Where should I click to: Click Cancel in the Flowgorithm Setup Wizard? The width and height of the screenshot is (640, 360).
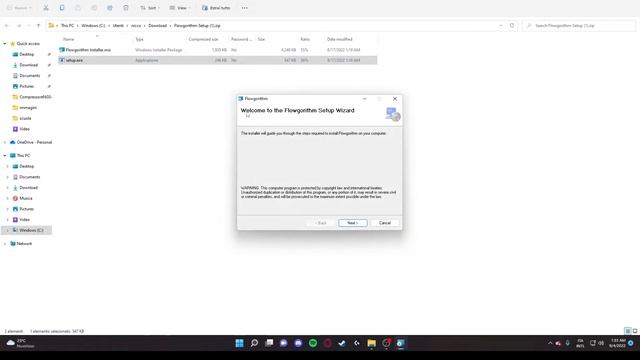point(385,223)
